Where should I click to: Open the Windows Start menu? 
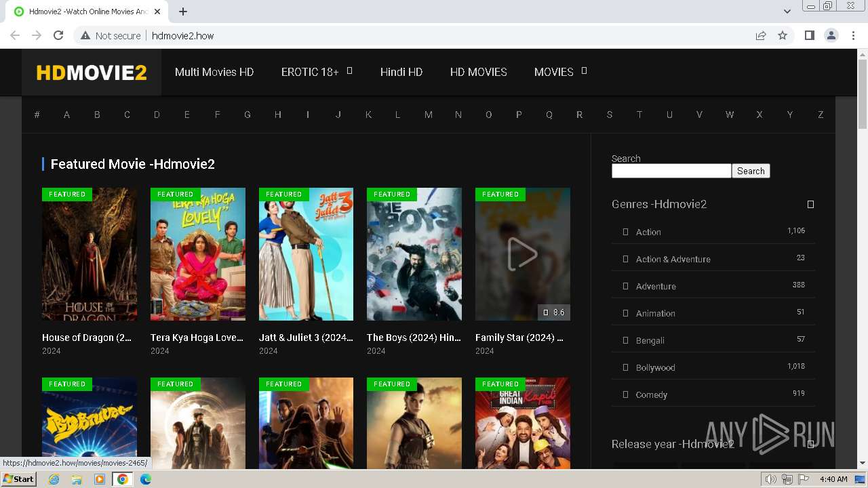(18, 479)
